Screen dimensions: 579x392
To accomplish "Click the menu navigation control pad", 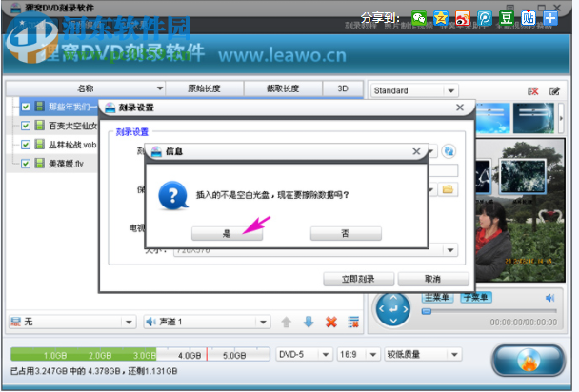I will pos(393,309).
